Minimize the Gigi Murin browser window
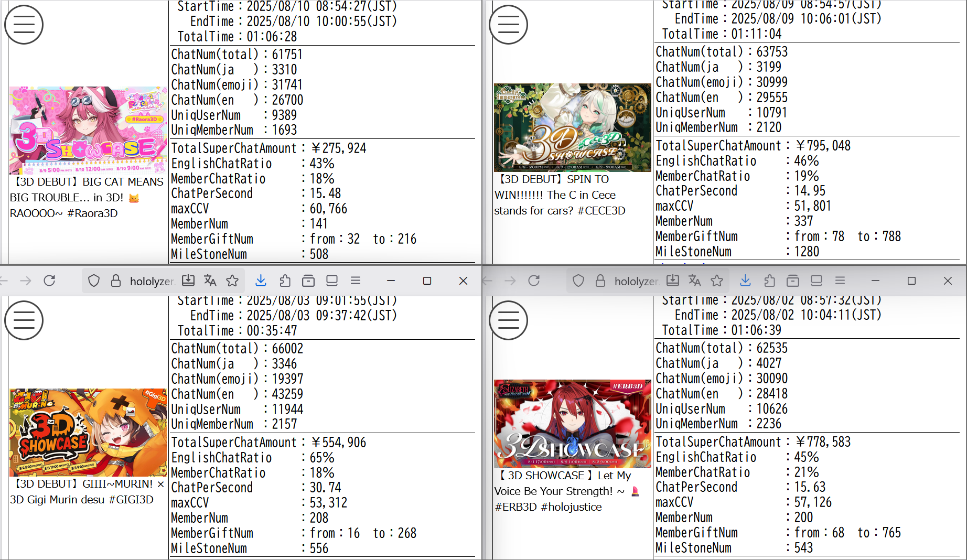This screenshot has height=560, width=967. [x=391, y=281]
